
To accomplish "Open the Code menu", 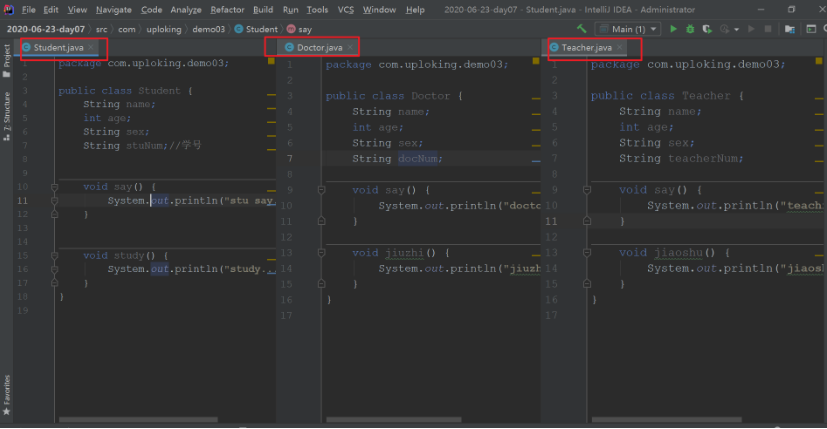I will [x=151, y=9].
